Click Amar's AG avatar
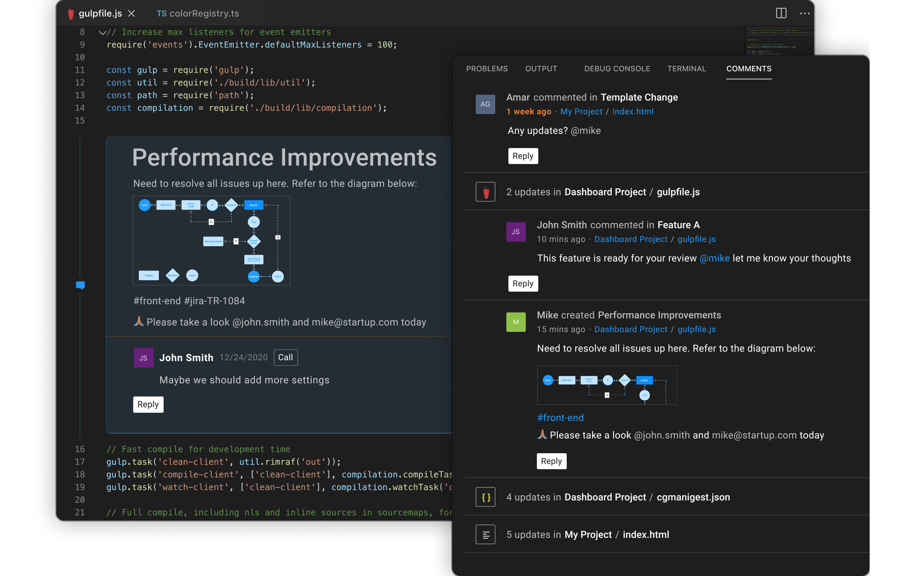Viewport: 924px width, 576px height. click(x=485, y=104)
